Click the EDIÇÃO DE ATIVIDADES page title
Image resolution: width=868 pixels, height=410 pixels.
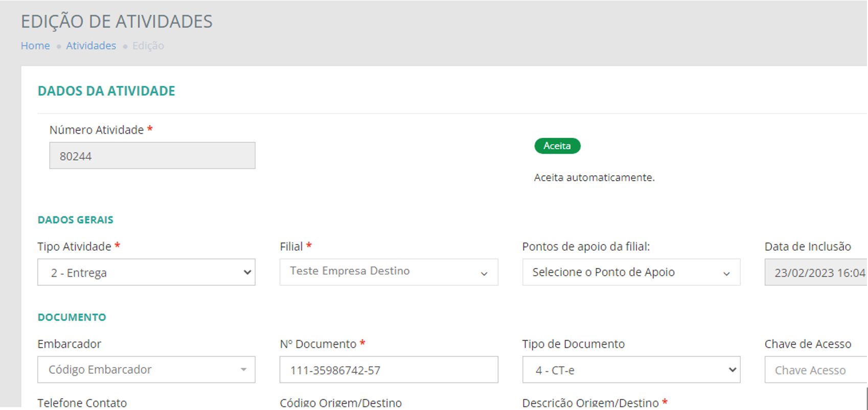point(117,22)
